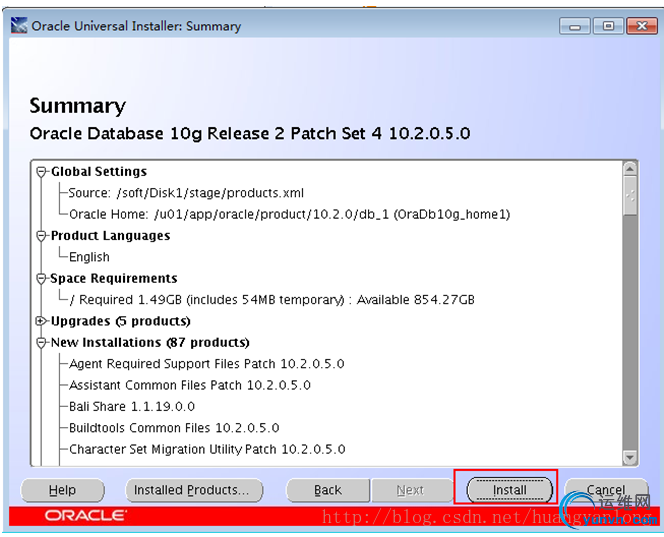
Task: Cancel the installer
Action: point(606,490)
